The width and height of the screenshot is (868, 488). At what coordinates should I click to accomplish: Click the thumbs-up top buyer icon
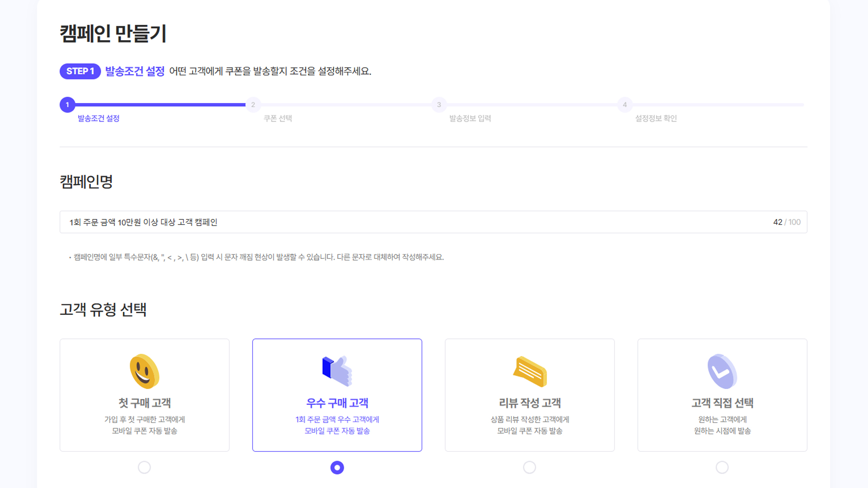pos(337,371)
